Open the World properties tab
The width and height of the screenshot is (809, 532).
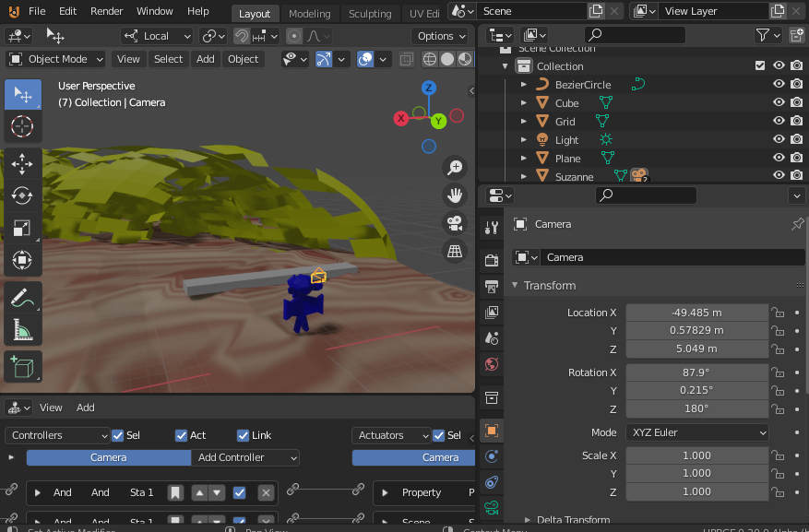click(x=491, y=364)
